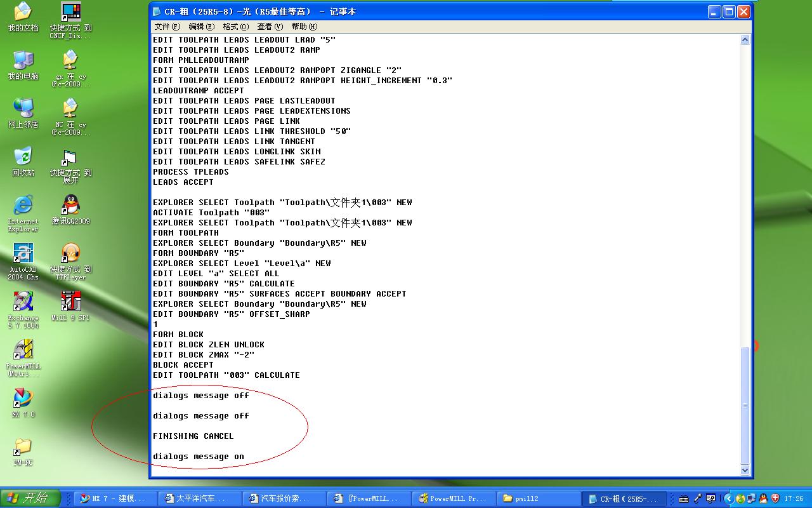The image size is (812, 508).
Task: Maximize the Notepad window
Action: pyautogui.click(x=730, y=11)
